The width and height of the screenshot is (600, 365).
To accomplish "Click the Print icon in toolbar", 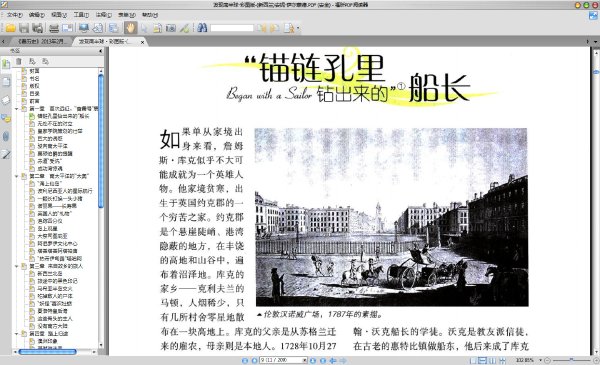I will 54,28.
